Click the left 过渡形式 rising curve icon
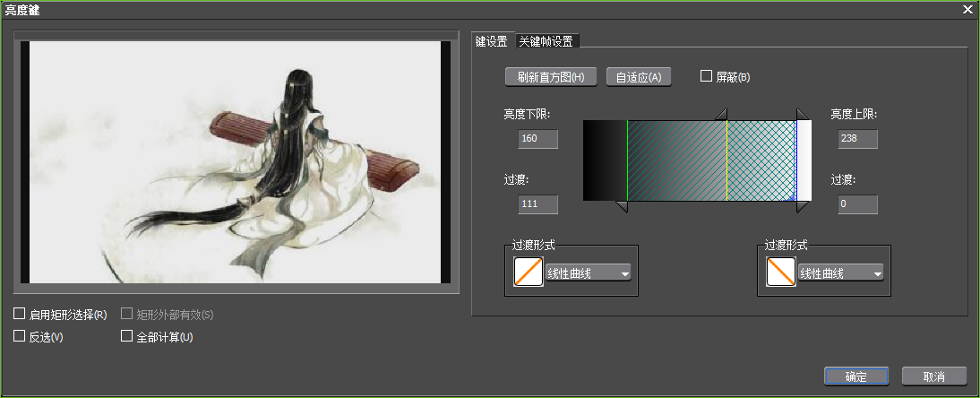Image resolution: width=980 pixels, height=398 pixels. 529,273
